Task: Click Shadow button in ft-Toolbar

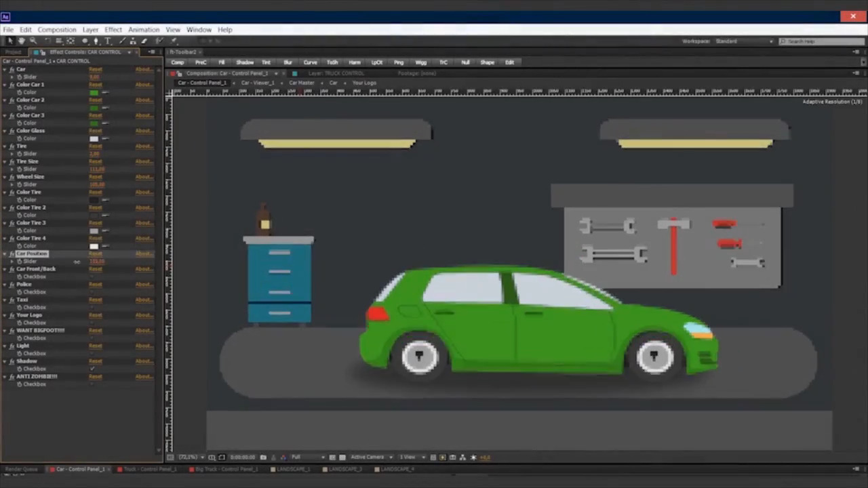Action: click(x=245, y=62)
